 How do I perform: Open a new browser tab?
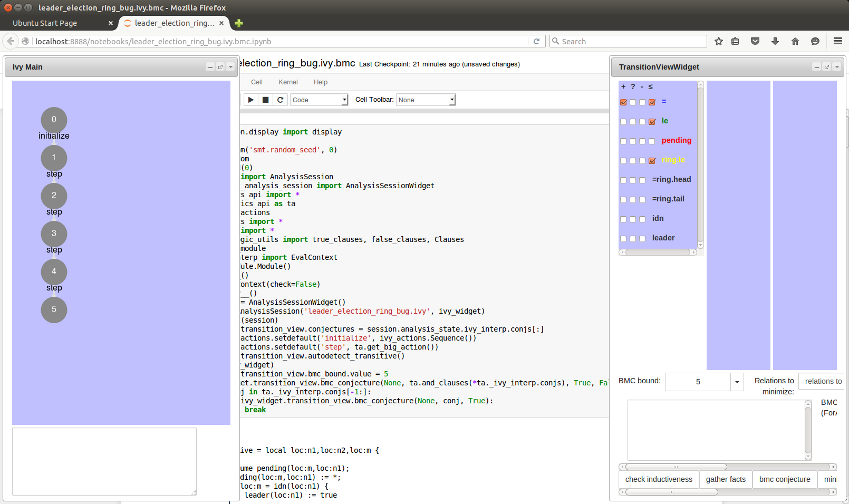239,23
